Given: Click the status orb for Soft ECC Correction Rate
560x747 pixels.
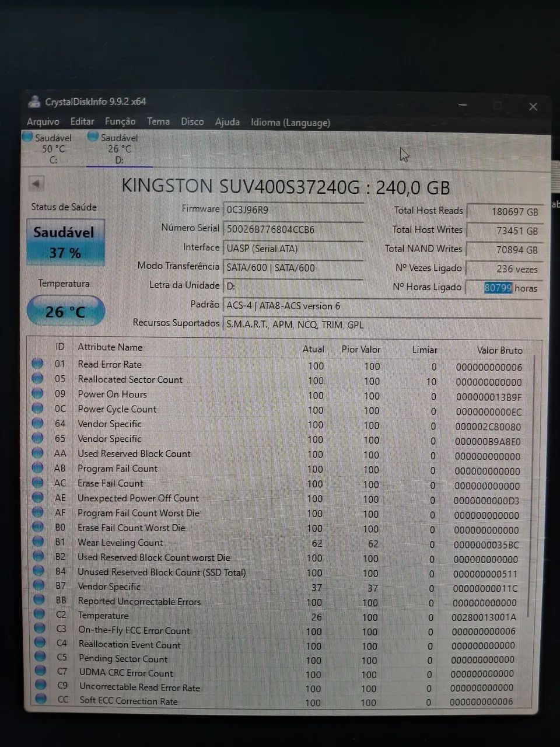Looking at the screenshot, I should [x=41, y=699].
